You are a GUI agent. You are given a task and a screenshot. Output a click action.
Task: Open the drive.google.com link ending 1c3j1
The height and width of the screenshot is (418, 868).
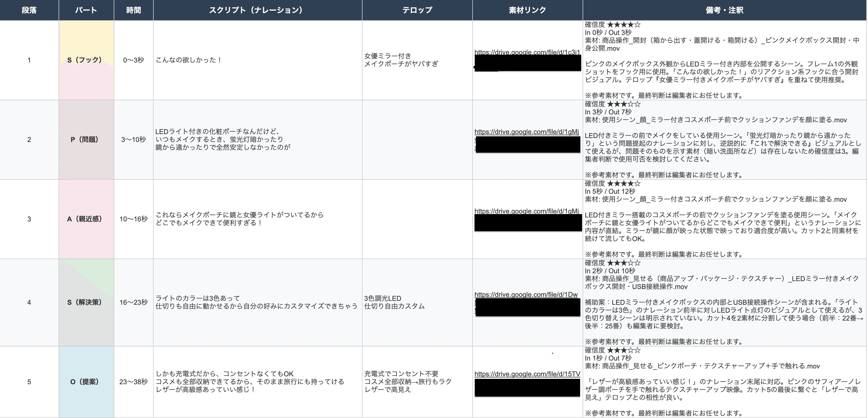click(x=527, y=52)
